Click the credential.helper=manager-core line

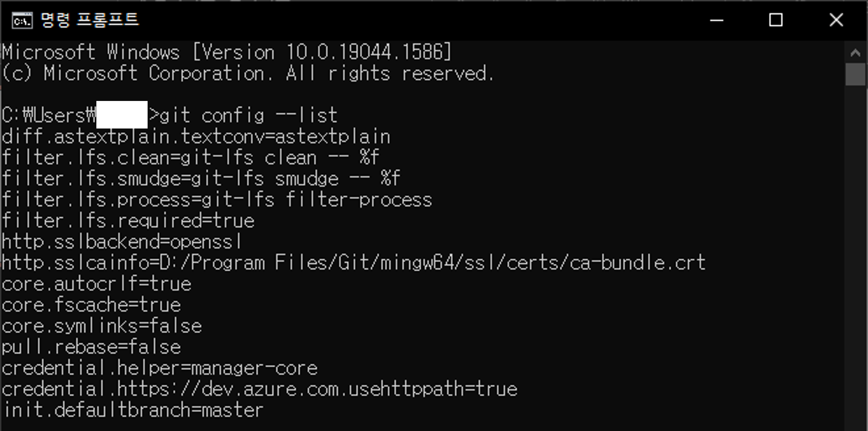pos(159,368)
